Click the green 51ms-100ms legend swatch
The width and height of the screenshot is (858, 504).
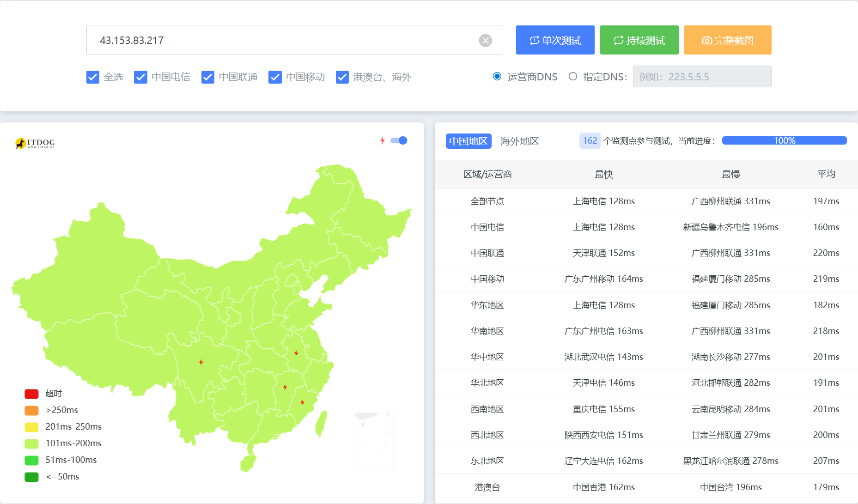pos(31,460)
